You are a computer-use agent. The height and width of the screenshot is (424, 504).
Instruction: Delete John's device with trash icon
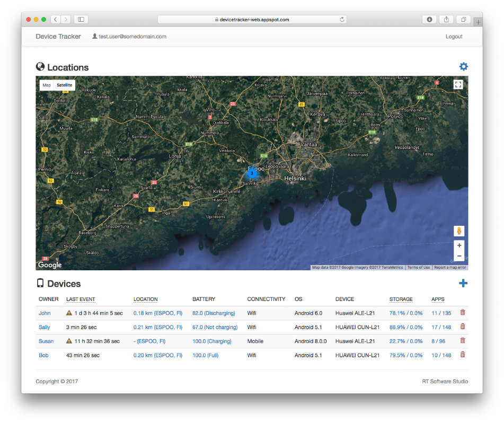point(463,313)
